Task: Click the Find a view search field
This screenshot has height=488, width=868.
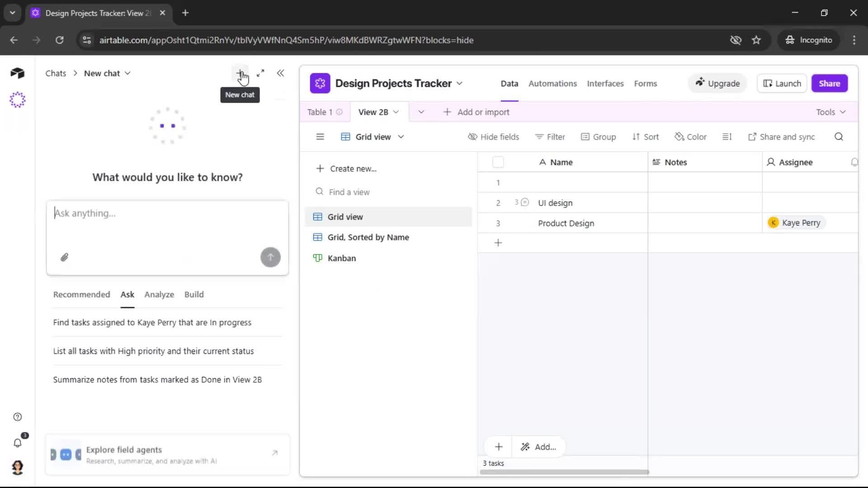Action: click(x=389, y=192)
